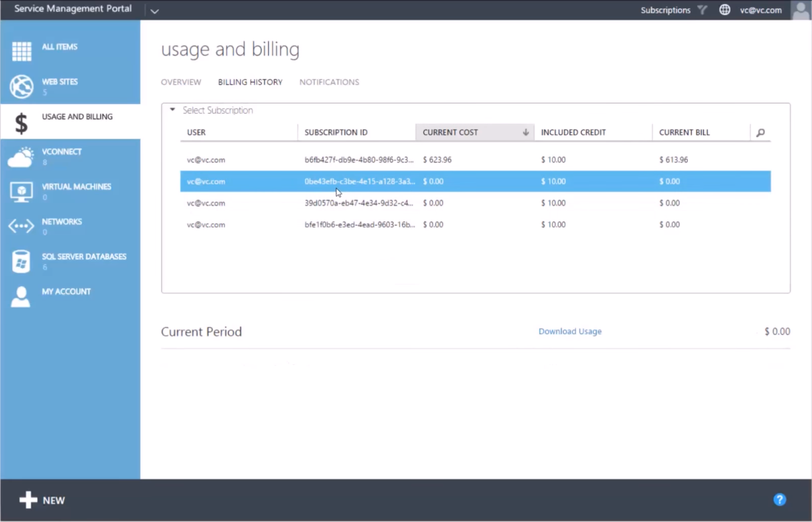Viewport: 812px width, 522px height.
Task: Open the Web Sites globe icon
Action: (x=21, y=87)
